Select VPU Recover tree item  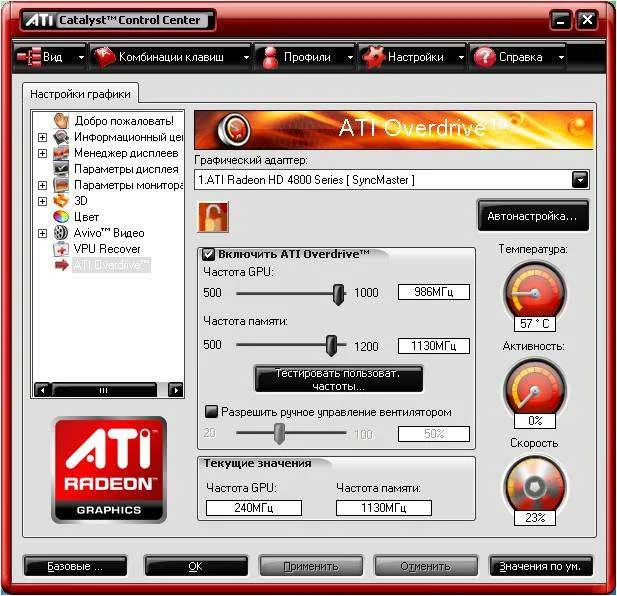pos(107,249)
